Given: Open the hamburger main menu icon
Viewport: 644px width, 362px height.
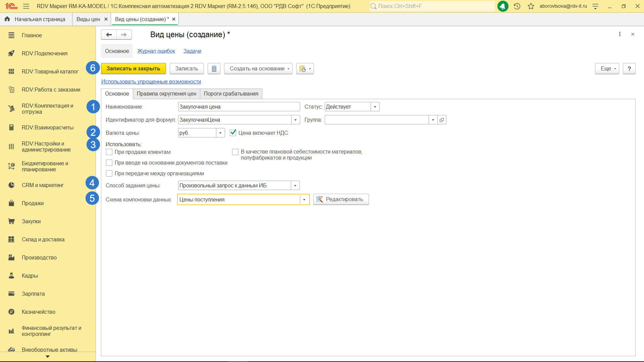Looking at the screenshot, I should (x=26, y=6).
